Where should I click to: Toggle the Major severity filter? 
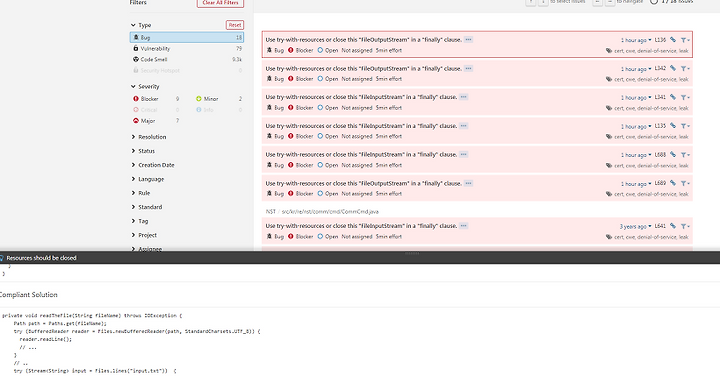(x=156, y=121)
